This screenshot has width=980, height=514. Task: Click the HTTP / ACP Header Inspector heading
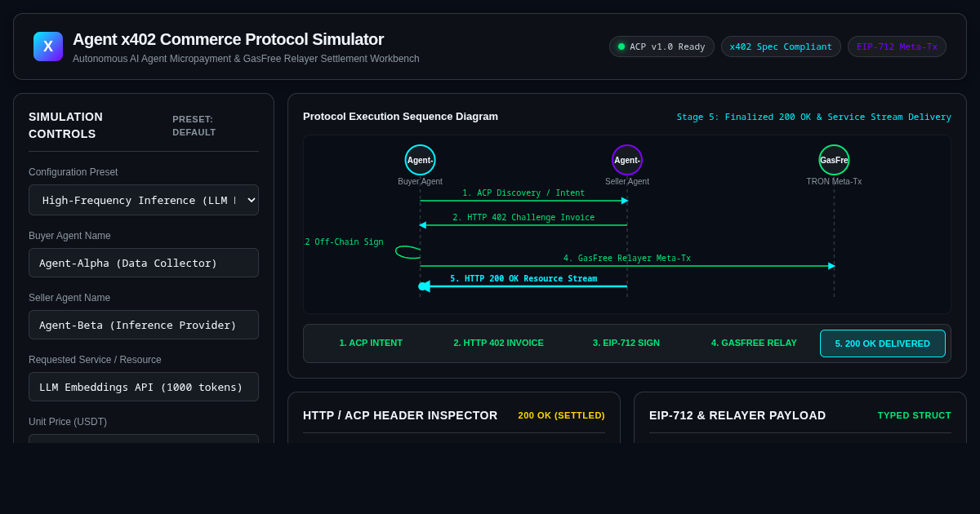[x=400, y=415]
